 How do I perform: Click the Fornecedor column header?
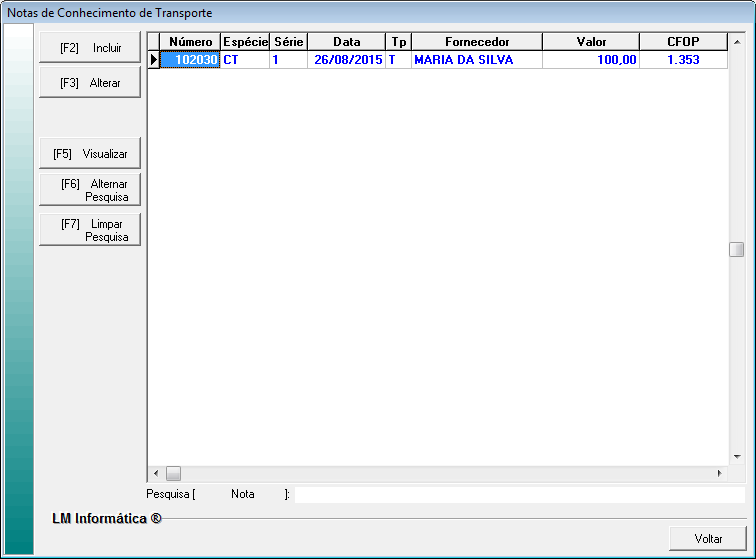point(477,42)
